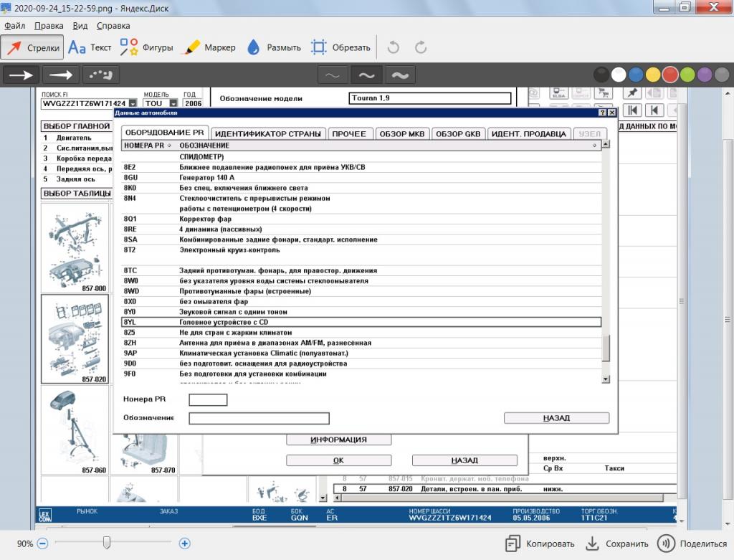Zoom in with the plus button
This screenshot has height=560, width=734.
[184, 544]
